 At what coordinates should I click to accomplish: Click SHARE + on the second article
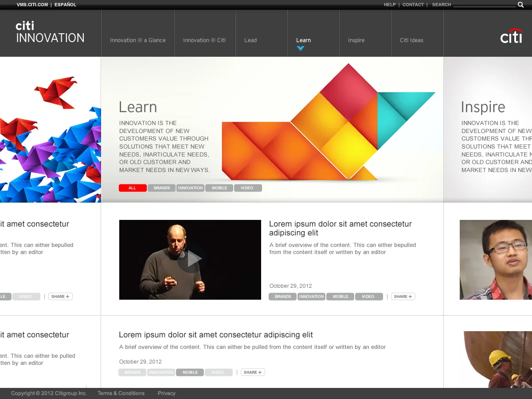pyautogui.click(x=253, y=372)
